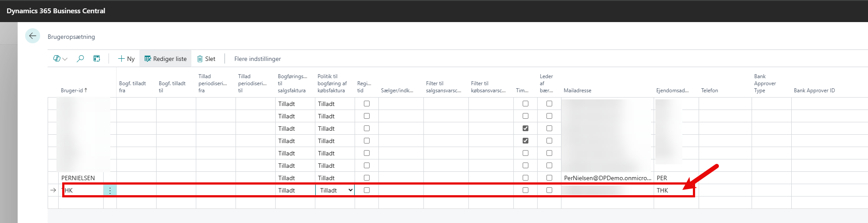The height and width of the screenshot is (223, 868).
Task: Expand Tilladt dropdown in HK row
Action: pyautogui.click(x=350, y=190)
